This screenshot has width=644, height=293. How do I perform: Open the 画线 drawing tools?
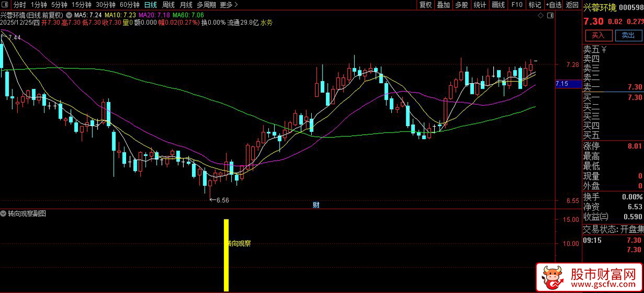tap(499, 5)
